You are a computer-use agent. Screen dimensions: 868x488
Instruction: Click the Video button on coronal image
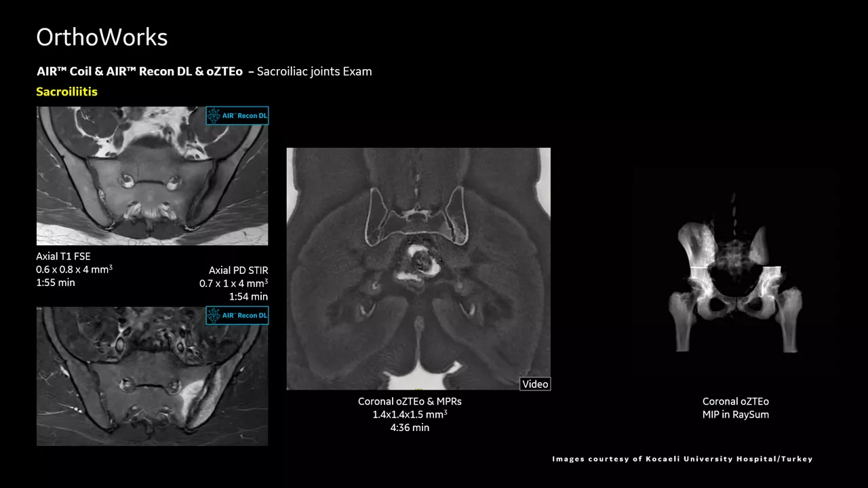click(535, 384)
